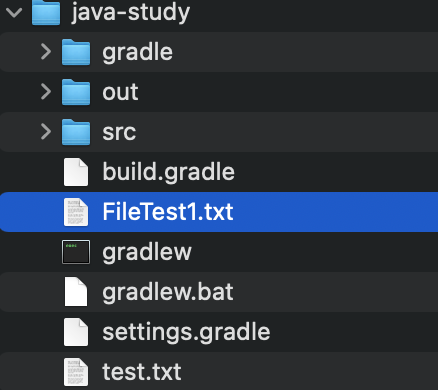Expand the gradle folder chevron

[46, 52]
